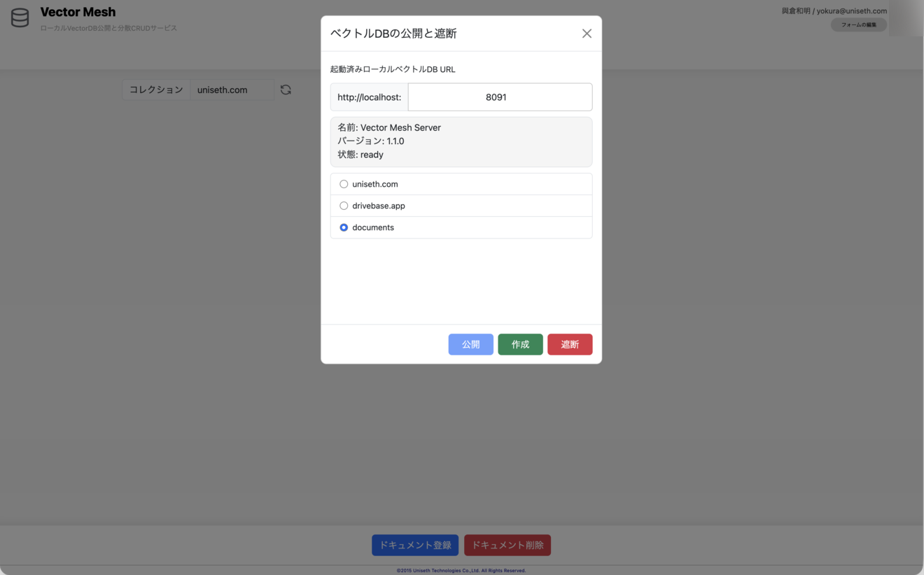Click the server status info box

click(461, 141)
